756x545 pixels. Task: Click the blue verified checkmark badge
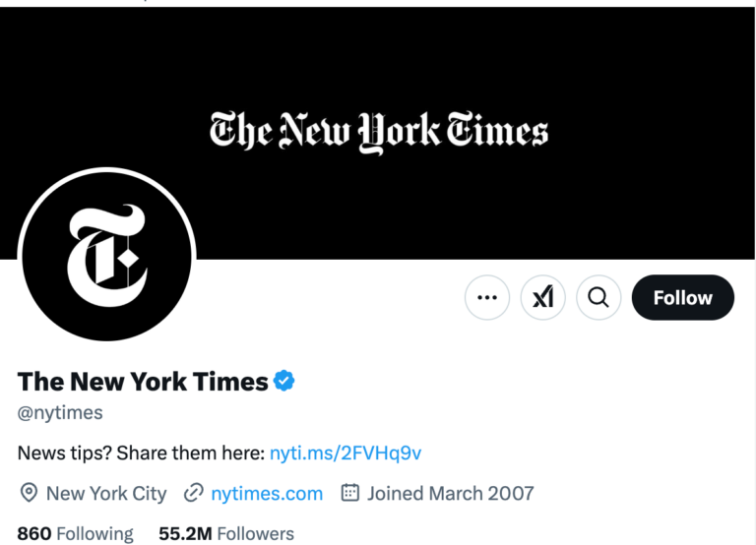(x=283, y=381)
